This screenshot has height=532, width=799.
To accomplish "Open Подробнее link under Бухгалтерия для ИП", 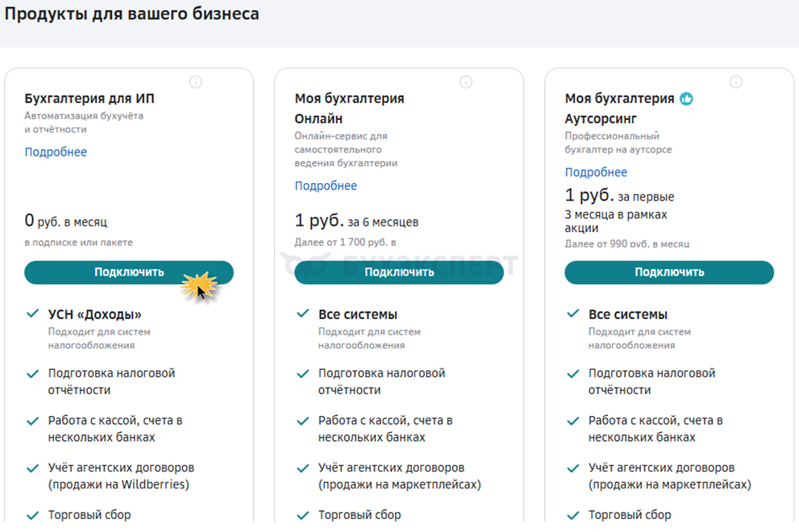I will click(56, 152).
